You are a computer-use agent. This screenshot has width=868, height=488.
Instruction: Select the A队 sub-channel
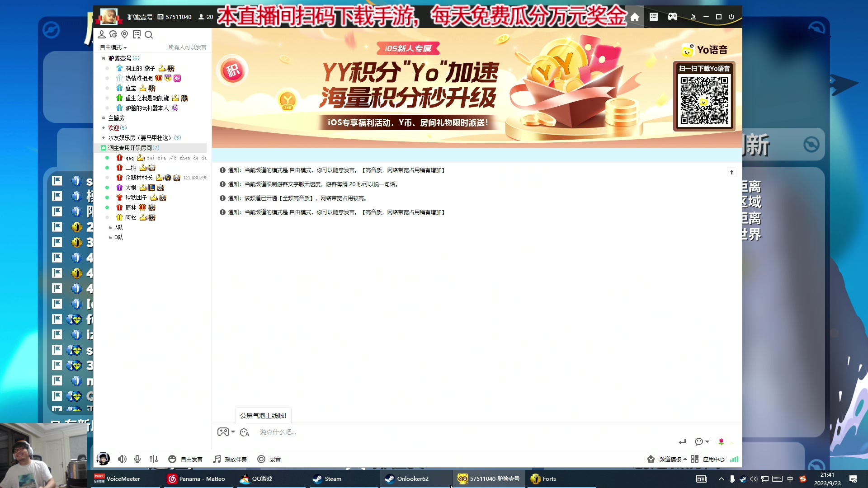tap(119, 227)
